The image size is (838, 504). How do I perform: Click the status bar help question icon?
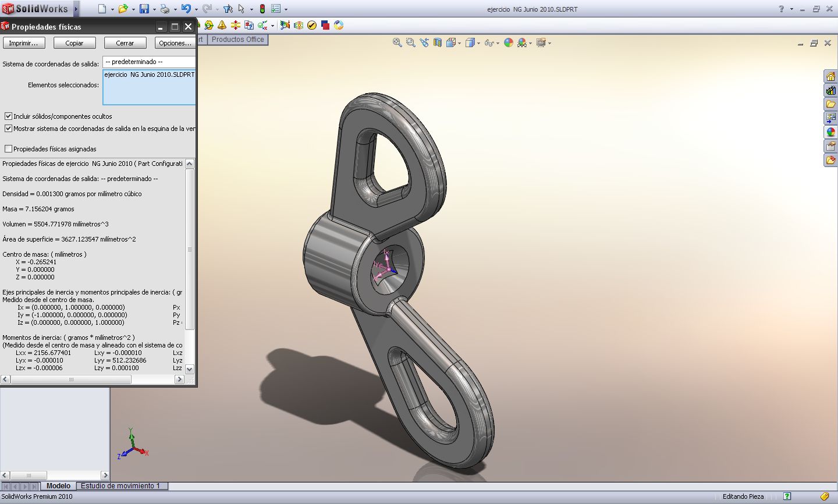(787, 496)
